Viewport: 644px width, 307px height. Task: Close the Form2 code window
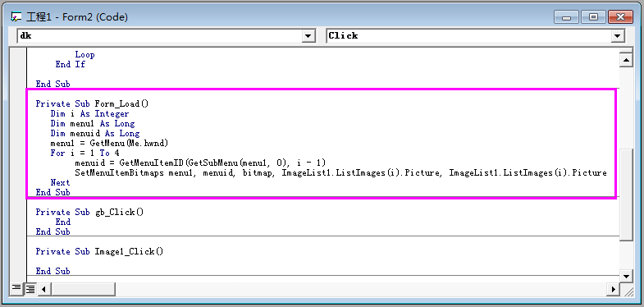click(620, 17)
